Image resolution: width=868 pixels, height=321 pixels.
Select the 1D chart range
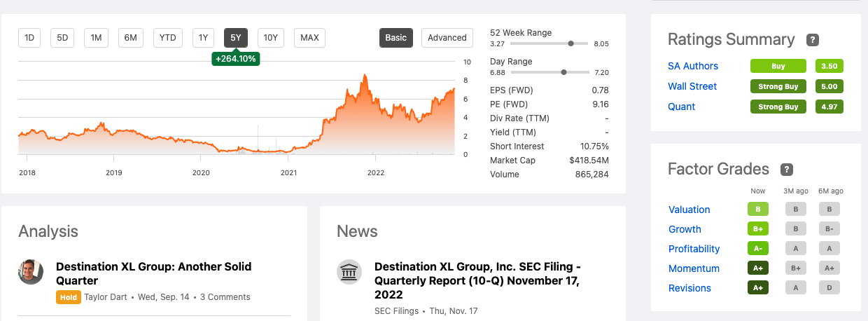pos(29,38)
